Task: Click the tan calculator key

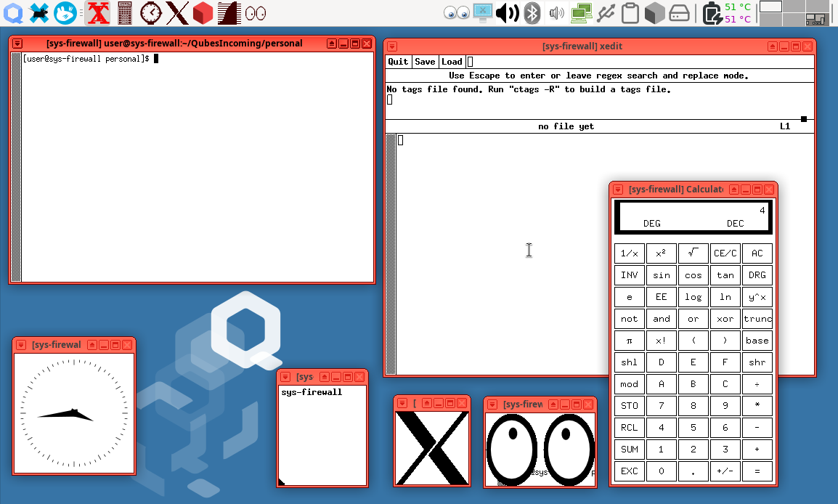Action: click(725, 275)
